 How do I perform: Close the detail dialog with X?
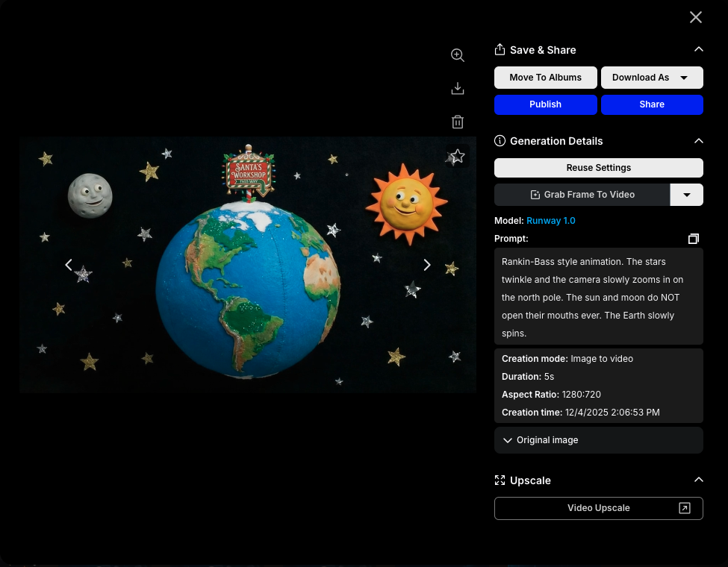[x=695, y=17]
